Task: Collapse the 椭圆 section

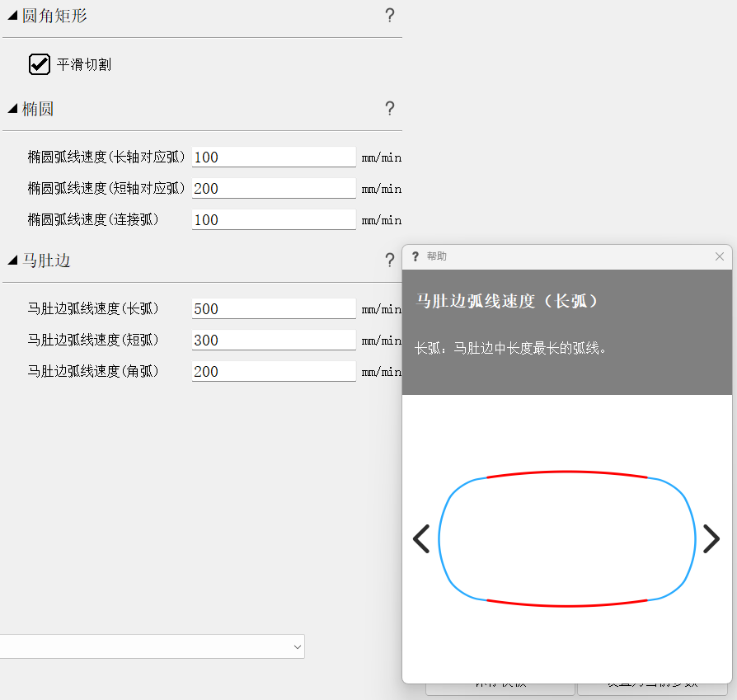Action: (12, 109)
